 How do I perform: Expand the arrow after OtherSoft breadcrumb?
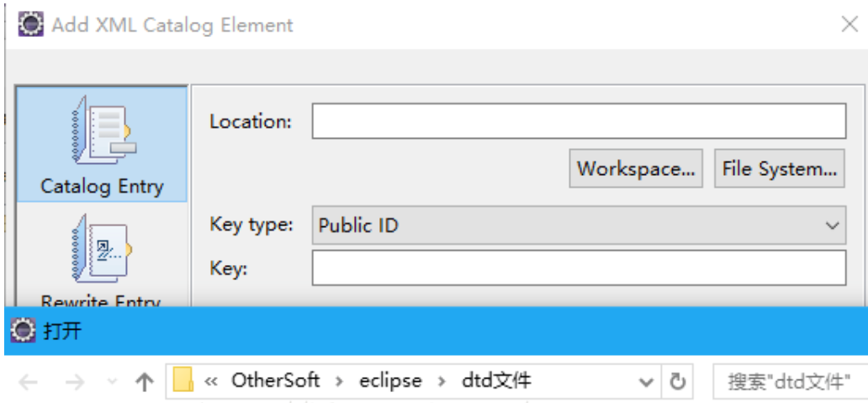[339, 381]
